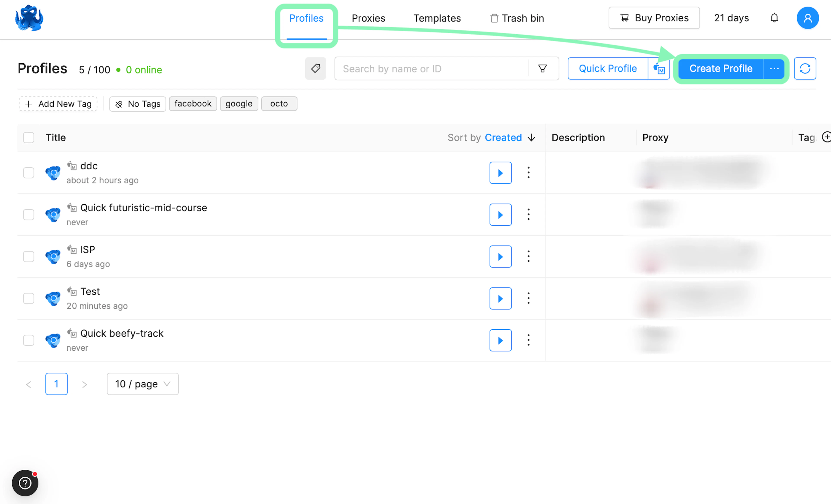
Task: Refresh the profiles list
Action: coord(805,69)
